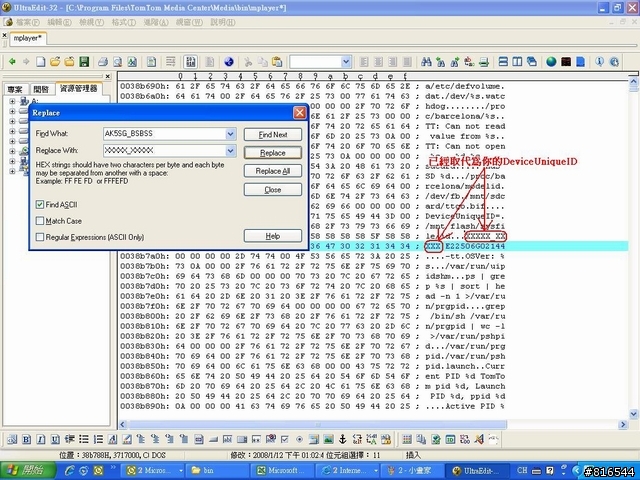Image resolution: width=640 pixels, height=480 pixels.
Task: Click the New File toolbar icon
Action: click(40, 62)
